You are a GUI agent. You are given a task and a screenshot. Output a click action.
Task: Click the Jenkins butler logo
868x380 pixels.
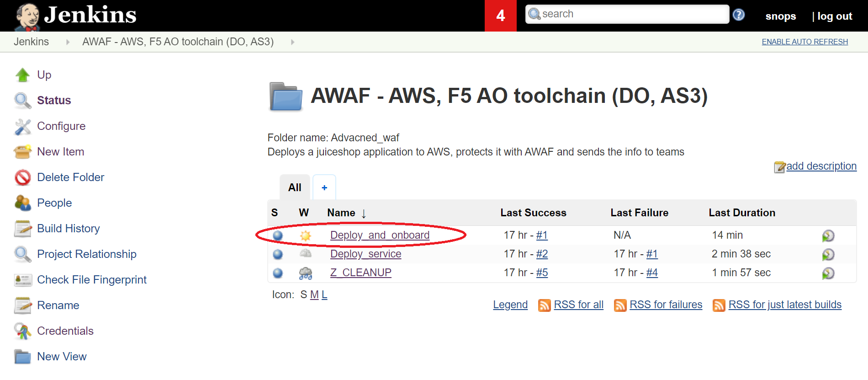[27, 16]
